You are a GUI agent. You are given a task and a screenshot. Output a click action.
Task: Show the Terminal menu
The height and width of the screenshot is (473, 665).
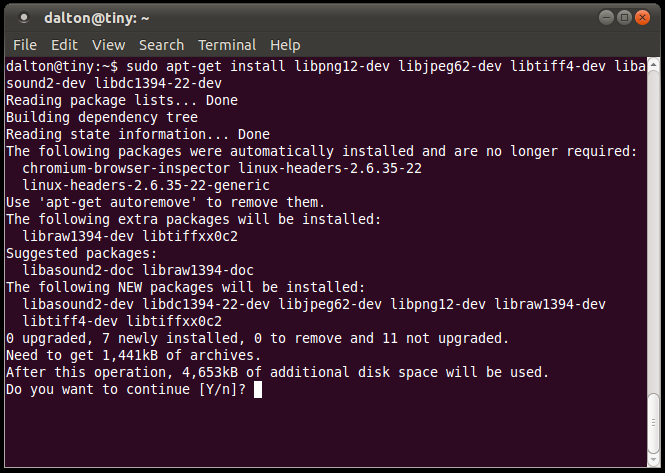tap(227, 45)
